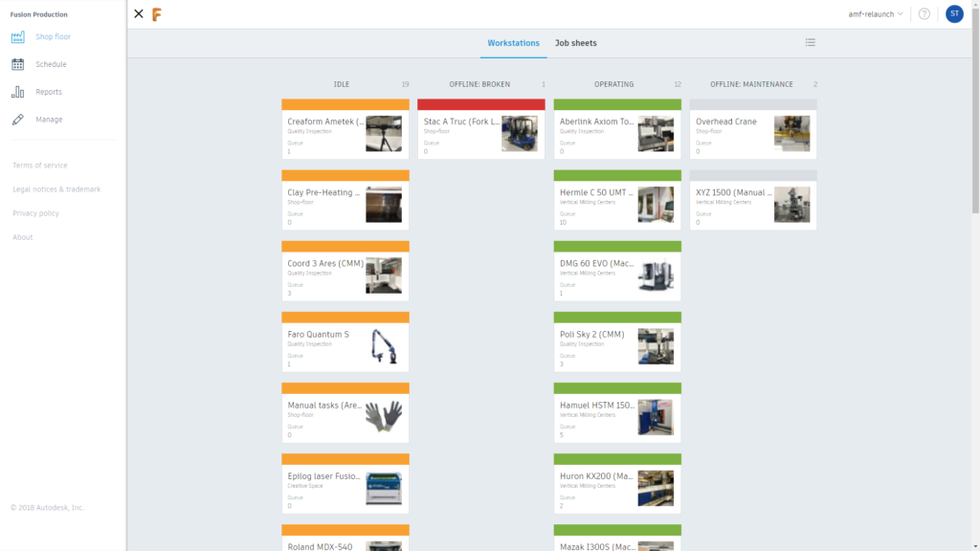Screen dimensions: 980x551
Task: Open Poli Sky 2 (CMM) title
Action: (591, 334)
